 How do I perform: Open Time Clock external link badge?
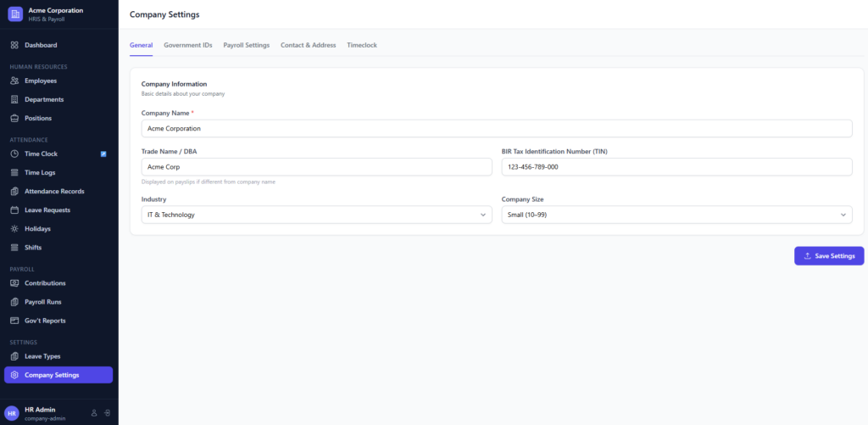click(x=103, y=154)
